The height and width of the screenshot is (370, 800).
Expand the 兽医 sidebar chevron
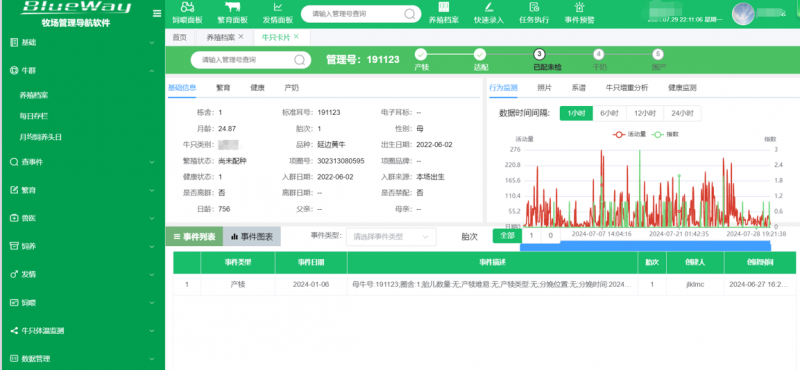pyautogui.click(x=152, y=218)
